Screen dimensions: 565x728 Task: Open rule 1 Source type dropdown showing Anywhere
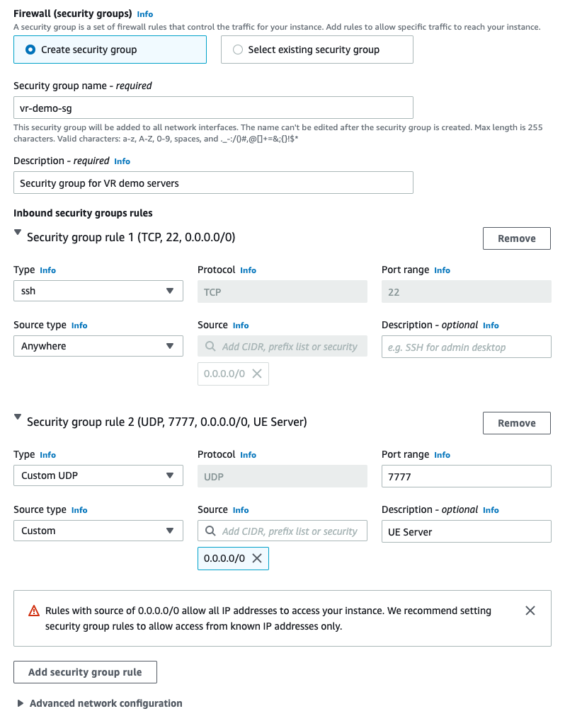click(x=98, y=346)
